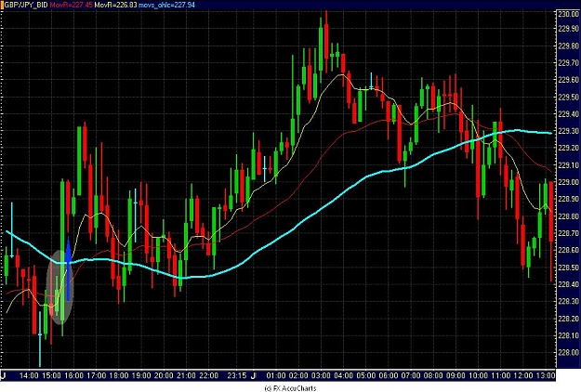Click the 16:00 time axis label
Image resolution: width=581 pixels, height=392 pixels.
pyautogui.click(x=74, y=375)
